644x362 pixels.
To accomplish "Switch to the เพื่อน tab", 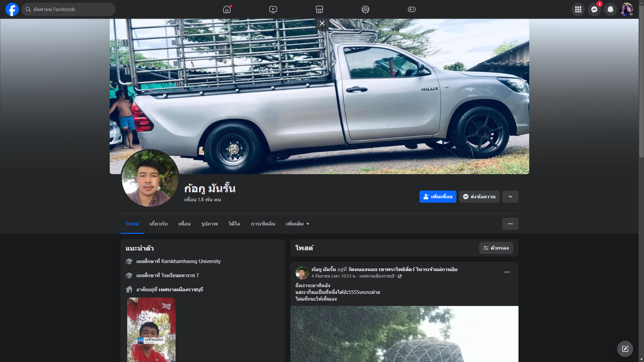I will pyautogui.click(x=185, y=224).
